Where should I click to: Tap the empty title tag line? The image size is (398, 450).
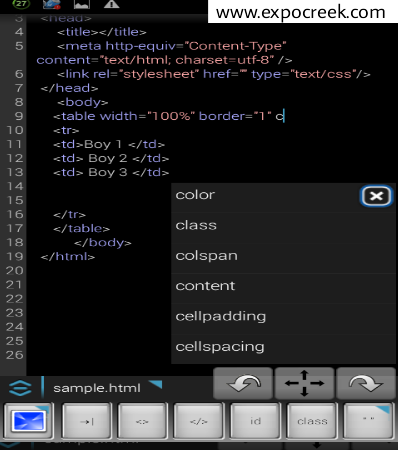click(x=102, y=32)
